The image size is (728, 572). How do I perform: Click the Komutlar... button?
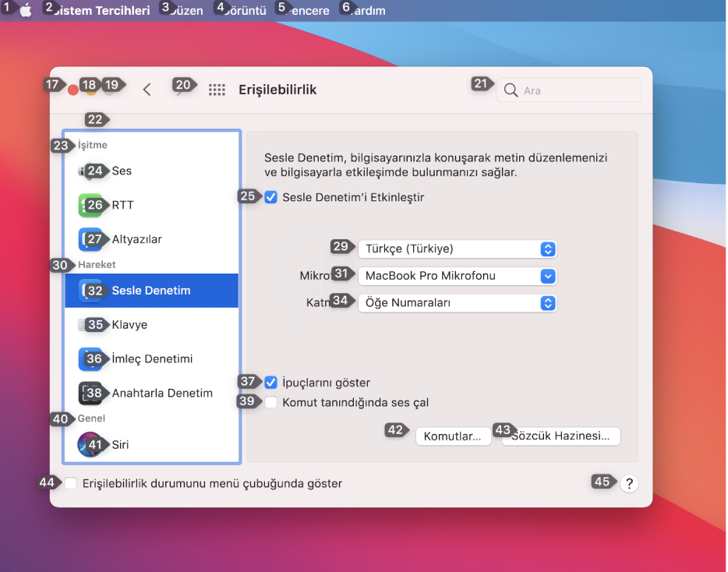pyautogui.click(x=453, y=436)
